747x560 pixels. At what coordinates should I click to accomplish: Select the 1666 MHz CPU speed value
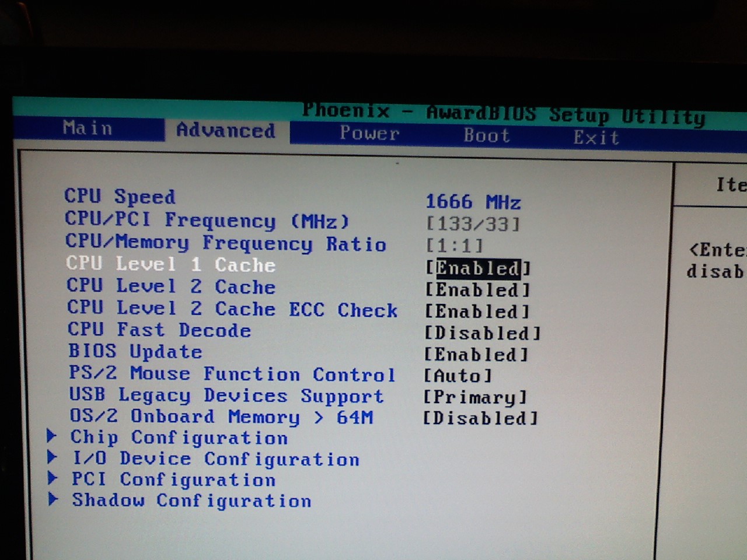473,202
